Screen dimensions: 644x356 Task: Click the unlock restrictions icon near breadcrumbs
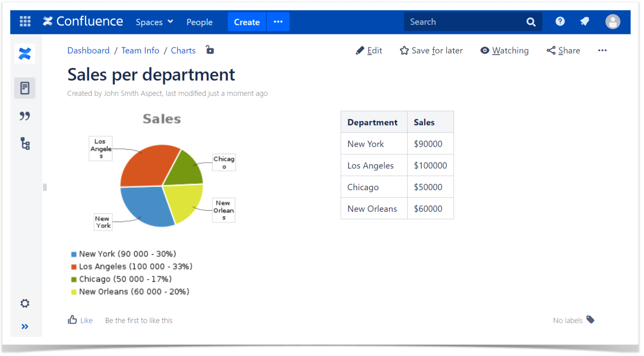210,50
